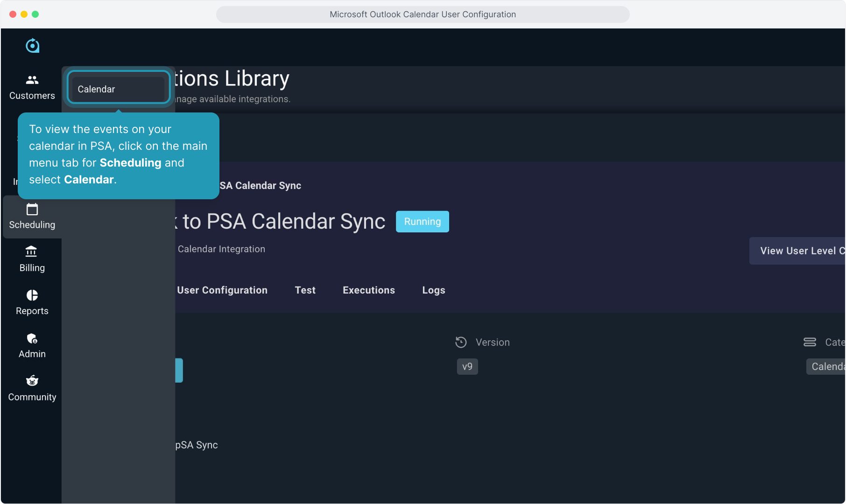Image resolution: width=846 pixels, height=504 pixels.
Task: Switch to the User Configuration tab
Action: 222,290
